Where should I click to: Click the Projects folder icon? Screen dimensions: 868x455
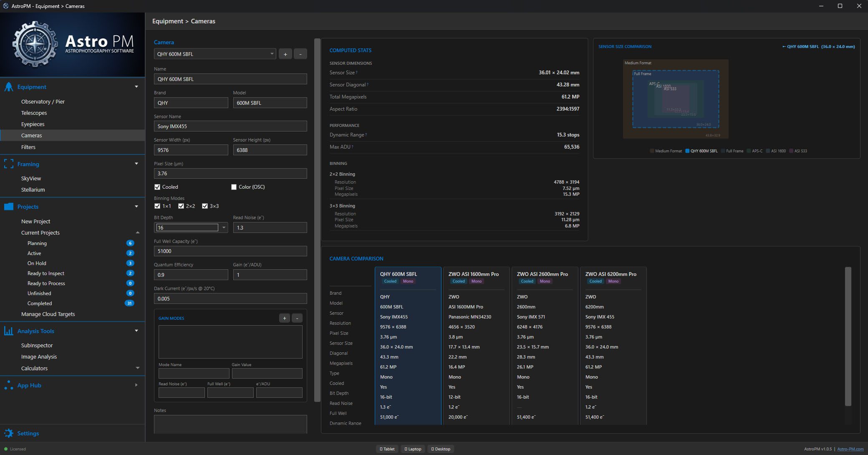[x=9, y=207]
